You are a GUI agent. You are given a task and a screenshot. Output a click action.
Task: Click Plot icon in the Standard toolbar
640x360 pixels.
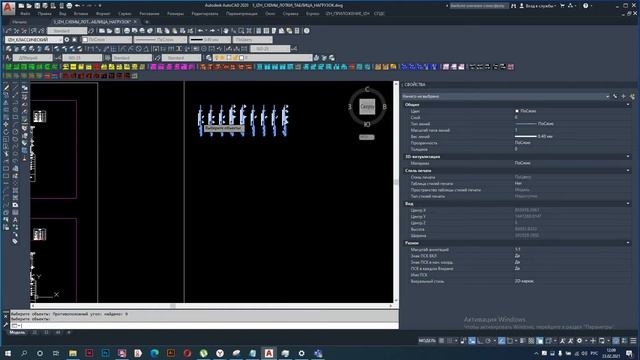point(127,31)
